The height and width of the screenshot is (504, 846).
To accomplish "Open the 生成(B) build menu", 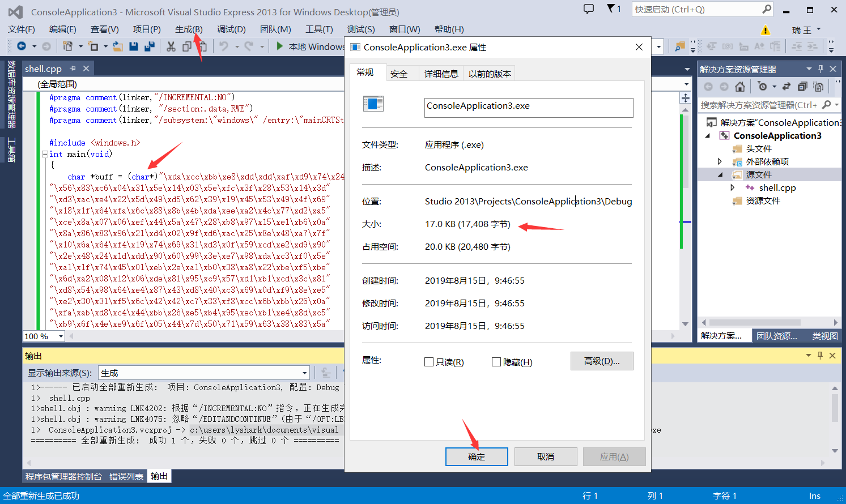I will point(189,29).
